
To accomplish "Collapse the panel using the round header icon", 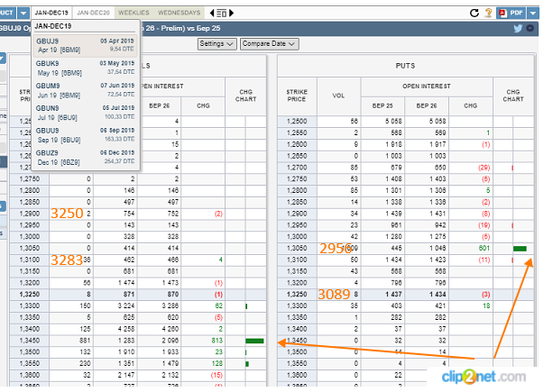I will click(x=530, y=28).
